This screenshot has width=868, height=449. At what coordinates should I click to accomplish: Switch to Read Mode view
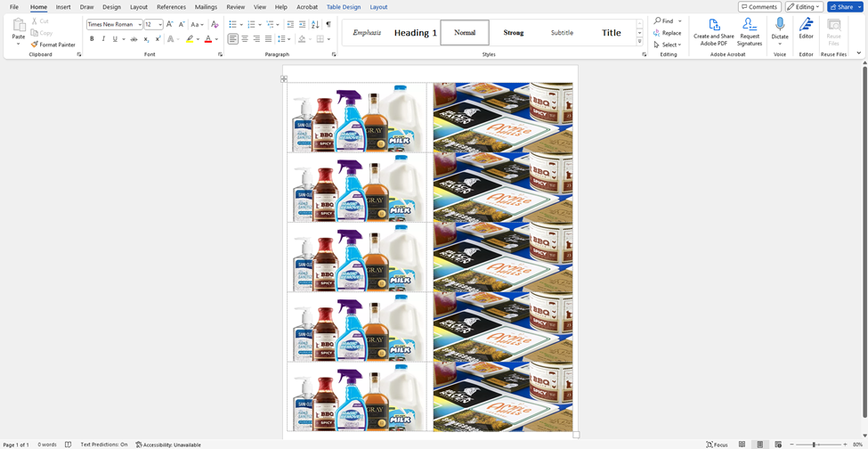pos(742,445)
